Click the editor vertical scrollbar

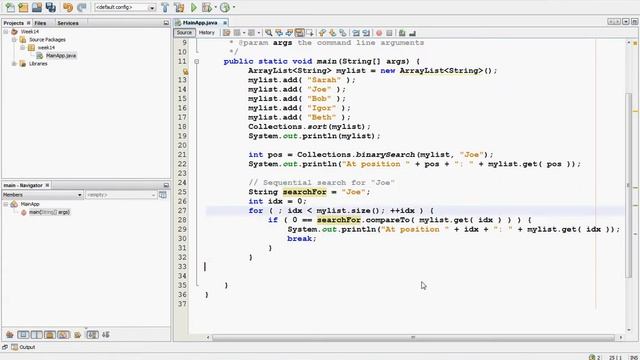pos(629,186)
